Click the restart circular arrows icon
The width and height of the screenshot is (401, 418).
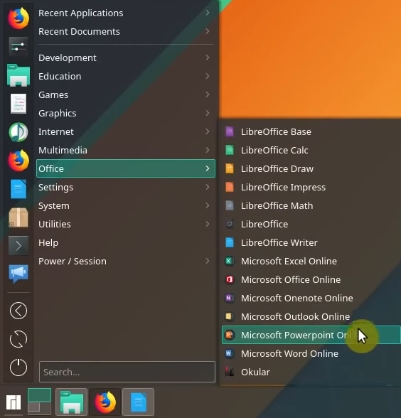tap(18, 339)
